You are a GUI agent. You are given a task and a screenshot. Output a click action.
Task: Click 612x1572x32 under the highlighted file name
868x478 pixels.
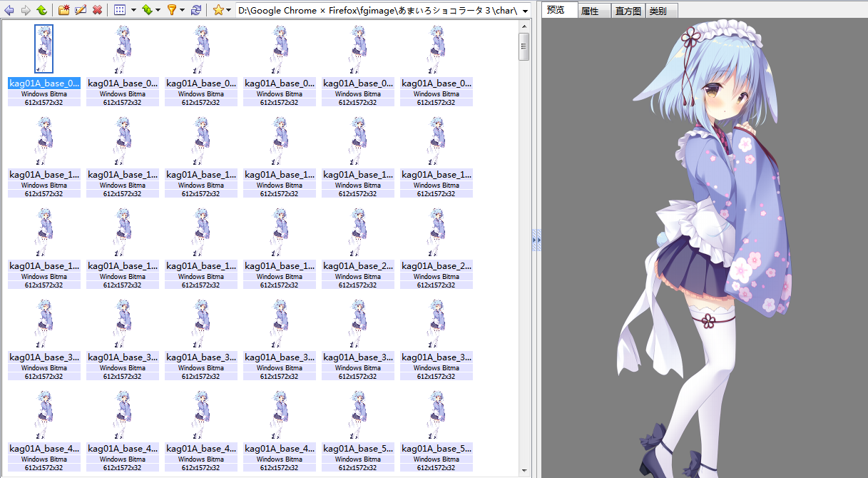tap(44, 103)
